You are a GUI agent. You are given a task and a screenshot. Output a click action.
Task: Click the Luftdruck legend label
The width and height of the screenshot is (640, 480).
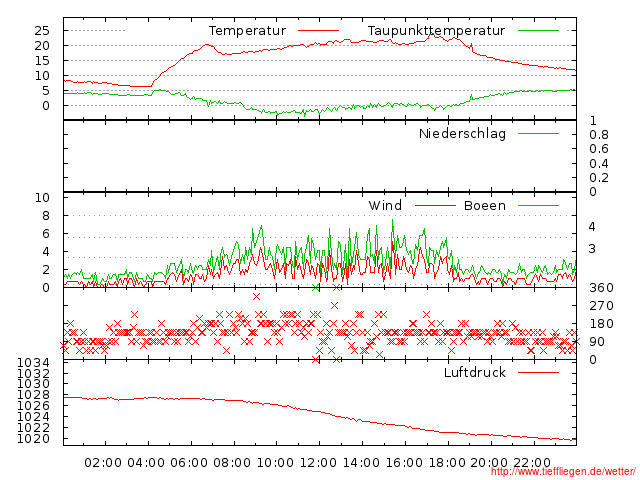(475, 372)
